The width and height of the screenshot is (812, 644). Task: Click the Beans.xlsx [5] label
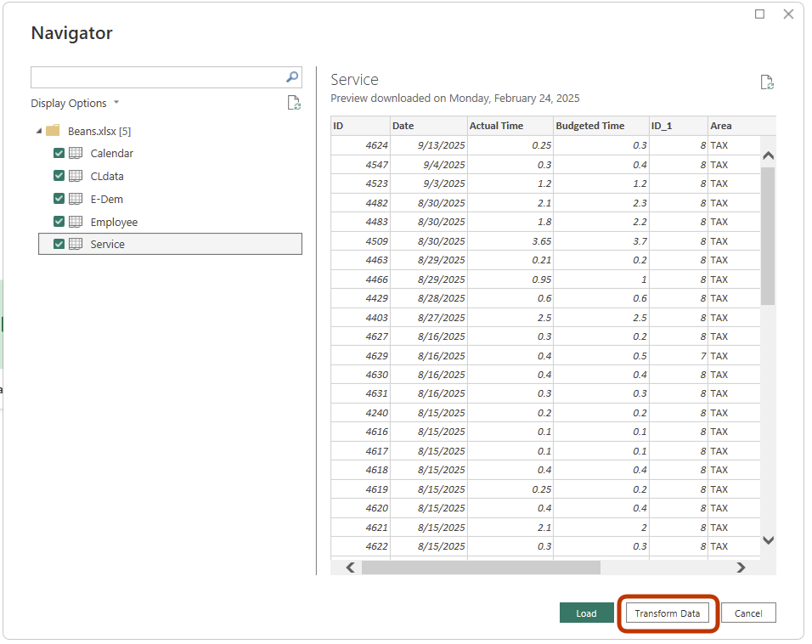coord(99,131)
